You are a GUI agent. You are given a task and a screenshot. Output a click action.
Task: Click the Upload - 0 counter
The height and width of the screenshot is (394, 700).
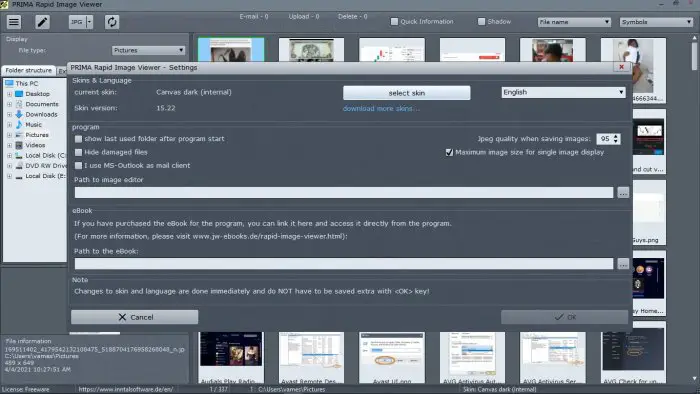click(304, 17)
